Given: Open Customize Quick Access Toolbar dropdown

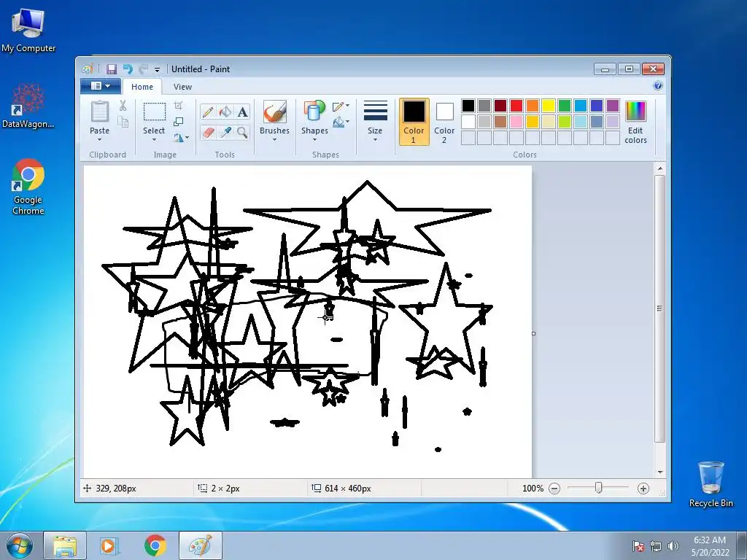Looking at the screenshot, I should 158,69.
